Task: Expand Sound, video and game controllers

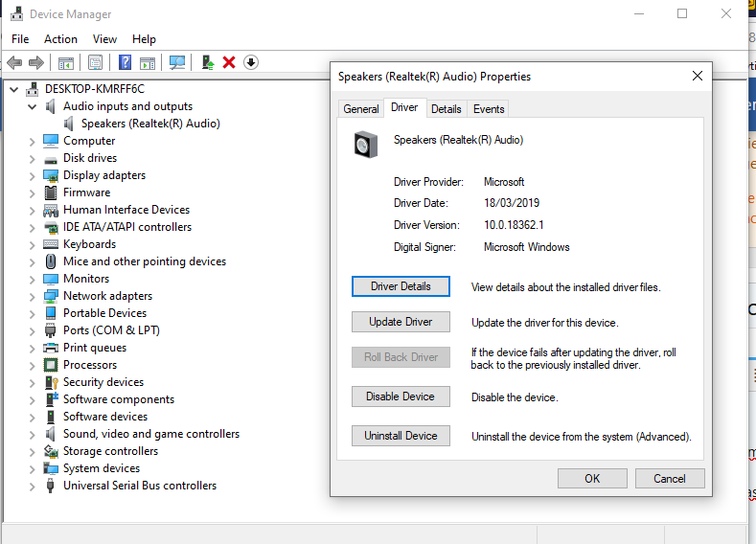Action: [x=32, y=435]
